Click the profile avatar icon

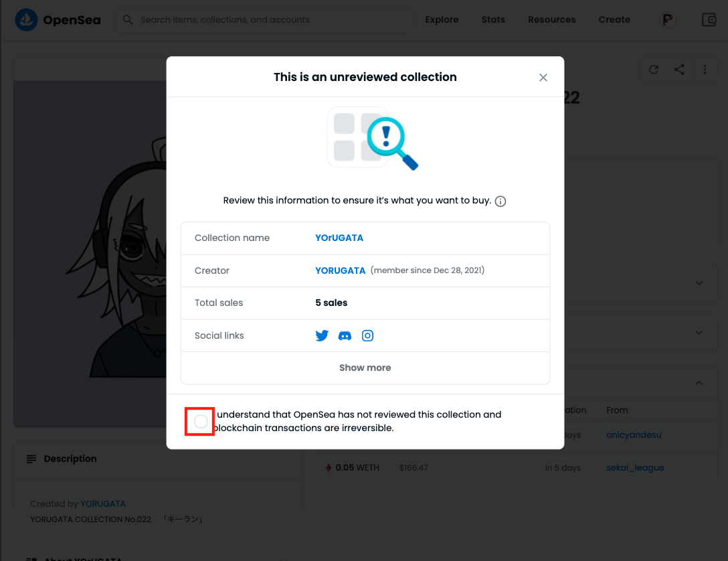pyautogui.click(x=666, y=20)
